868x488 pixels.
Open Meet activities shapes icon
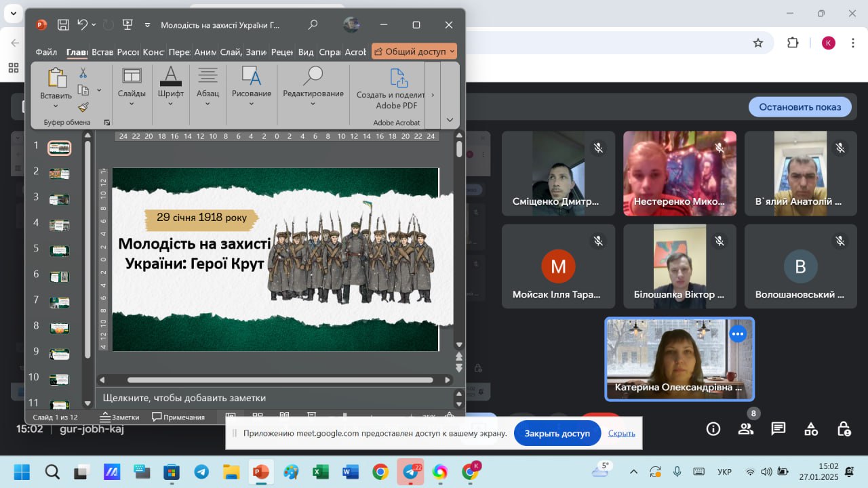coord(811,428)
